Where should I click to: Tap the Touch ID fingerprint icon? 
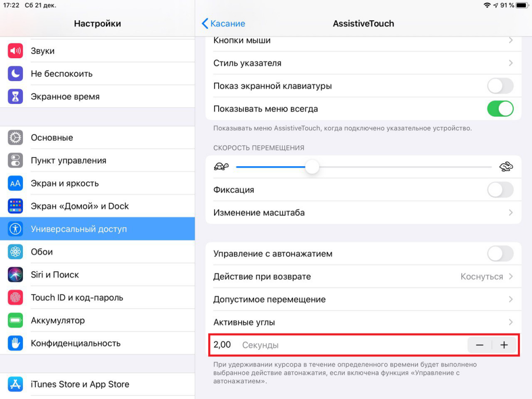coord(16,298)
